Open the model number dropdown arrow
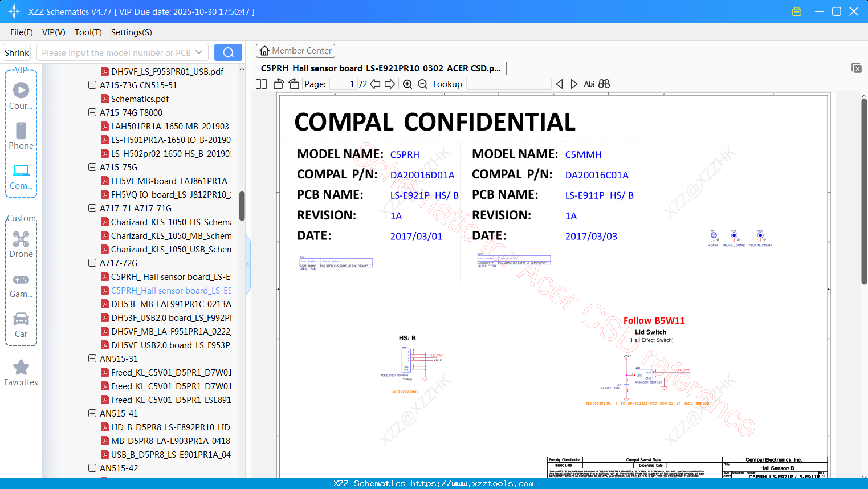The height and width of the screenshot is (489, 868). 199,52
